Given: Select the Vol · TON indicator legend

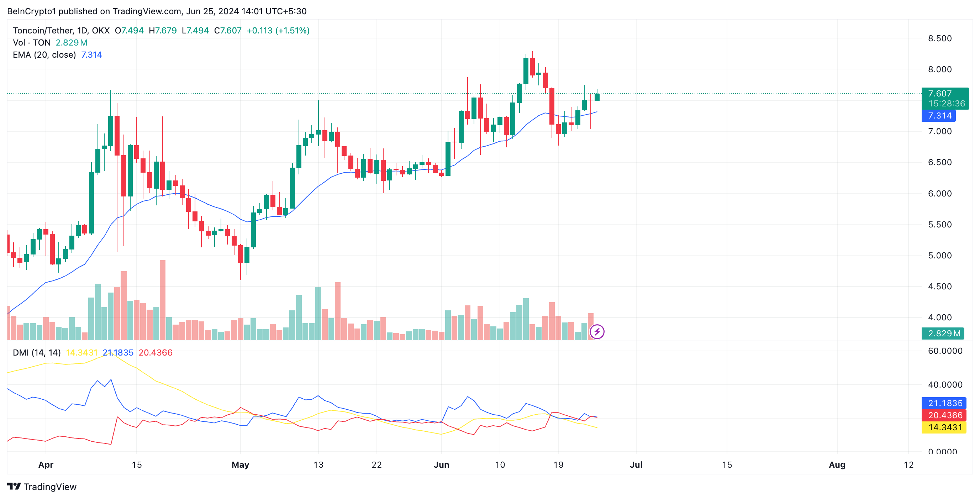Looking at the screenshot, I should (32, 43).
